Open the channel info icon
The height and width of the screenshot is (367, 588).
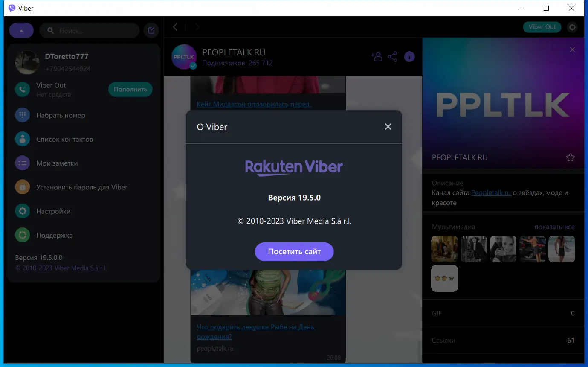click(x=409, y=56)
